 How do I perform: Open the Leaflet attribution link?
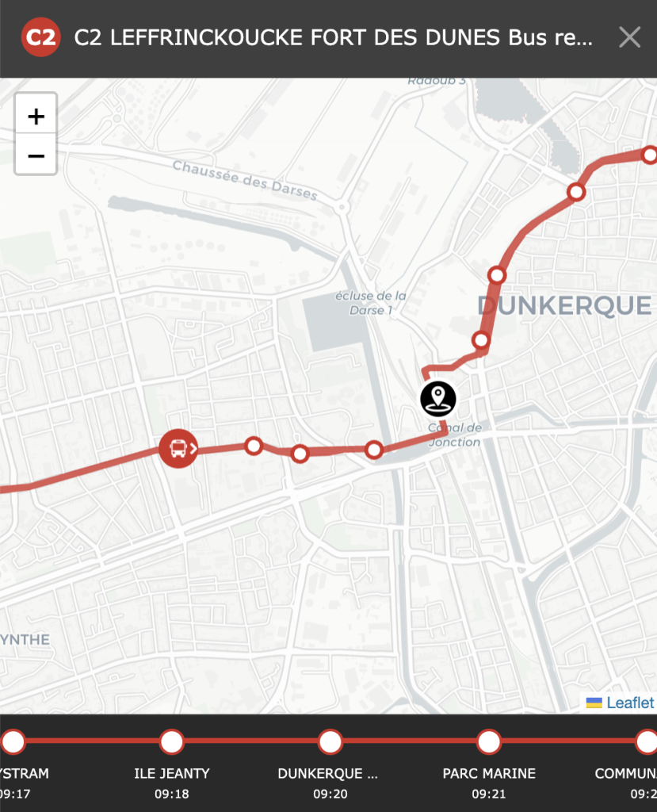click(630, 703)
